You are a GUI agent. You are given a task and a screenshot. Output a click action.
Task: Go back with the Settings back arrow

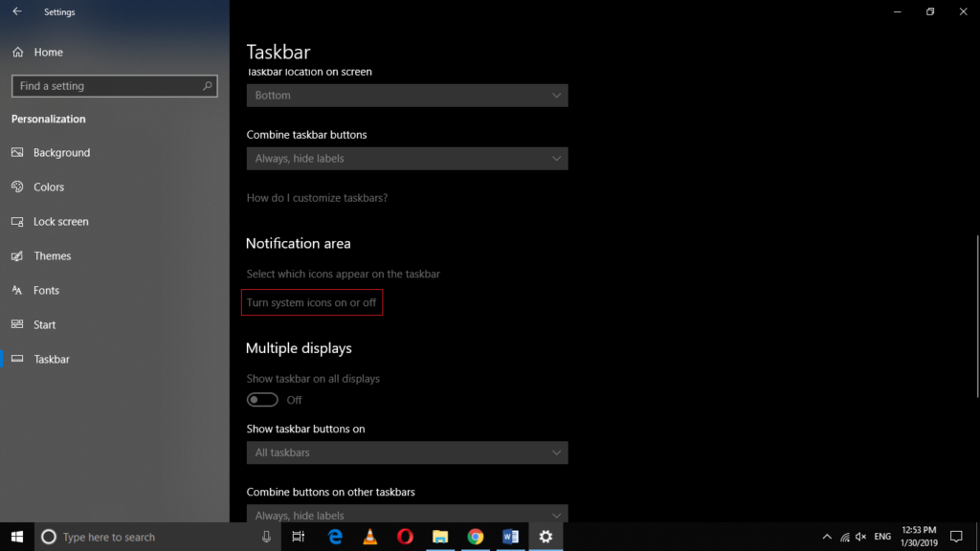pyautogui.click(x=17, y=11)
